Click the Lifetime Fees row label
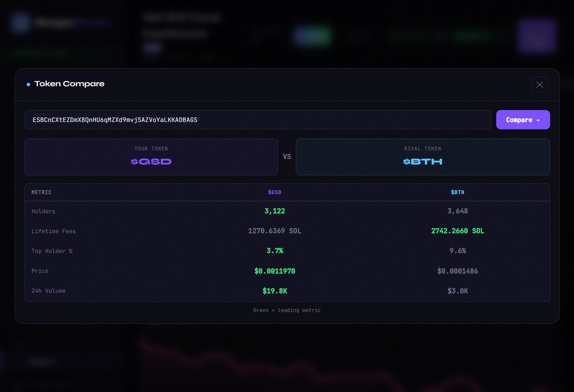This screenshot has height=392, width=574. coord(54,231)
